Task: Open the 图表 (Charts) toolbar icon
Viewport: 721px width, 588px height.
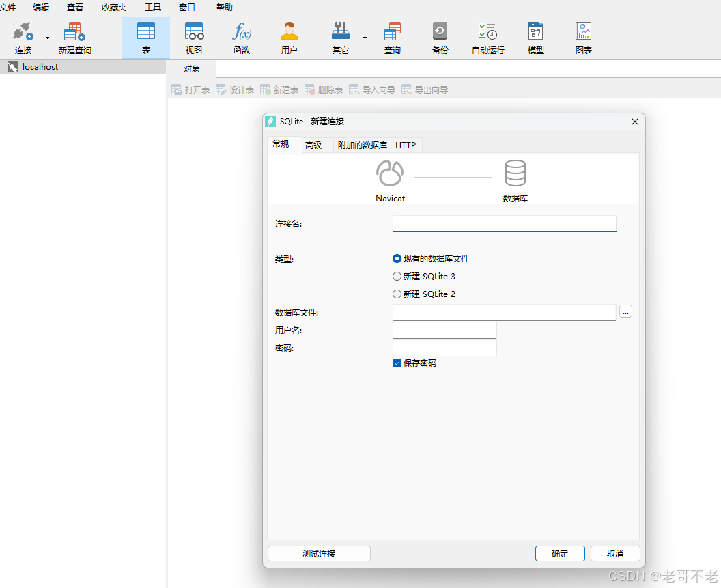Action: point(584,31)
